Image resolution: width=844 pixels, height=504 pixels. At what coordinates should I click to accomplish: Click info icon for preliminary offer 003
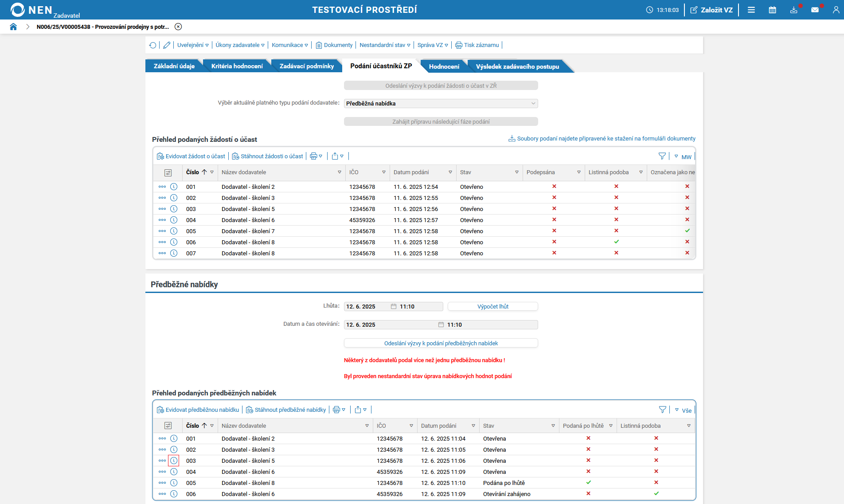point(174,461)
